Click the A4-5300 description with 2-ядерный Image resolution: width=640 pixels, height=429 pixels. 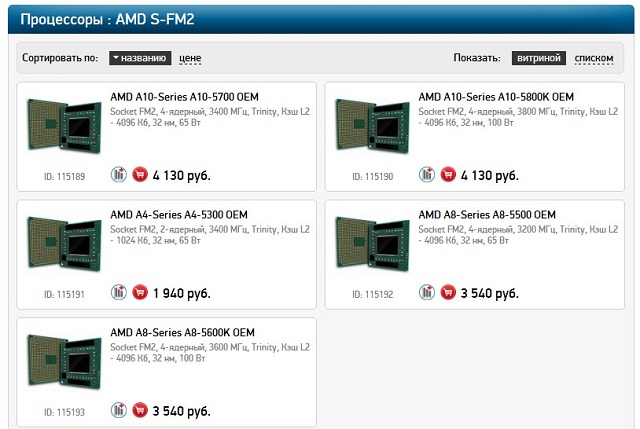coord(210,235)
